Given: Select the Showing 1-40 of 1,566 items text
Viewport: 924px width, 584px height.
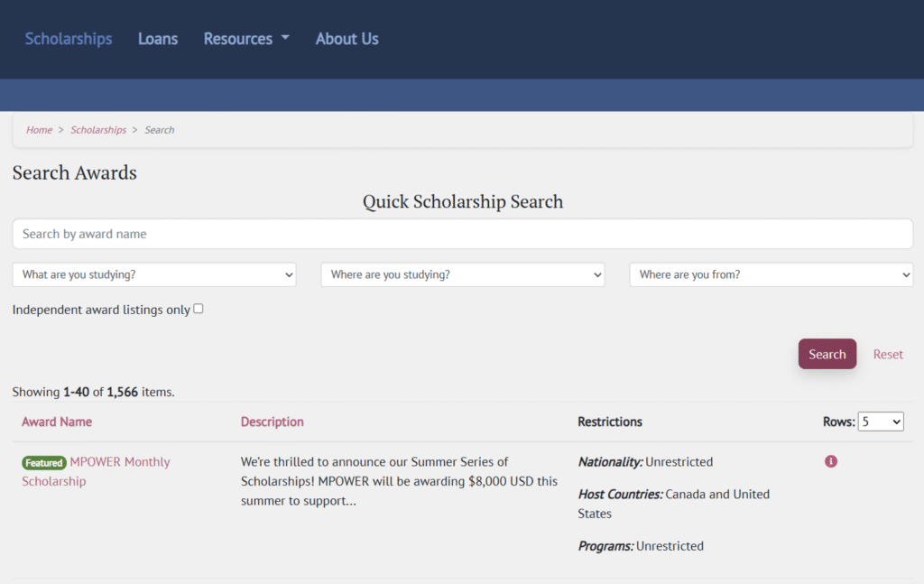Looking at the screenshot, I should point(94,392).
